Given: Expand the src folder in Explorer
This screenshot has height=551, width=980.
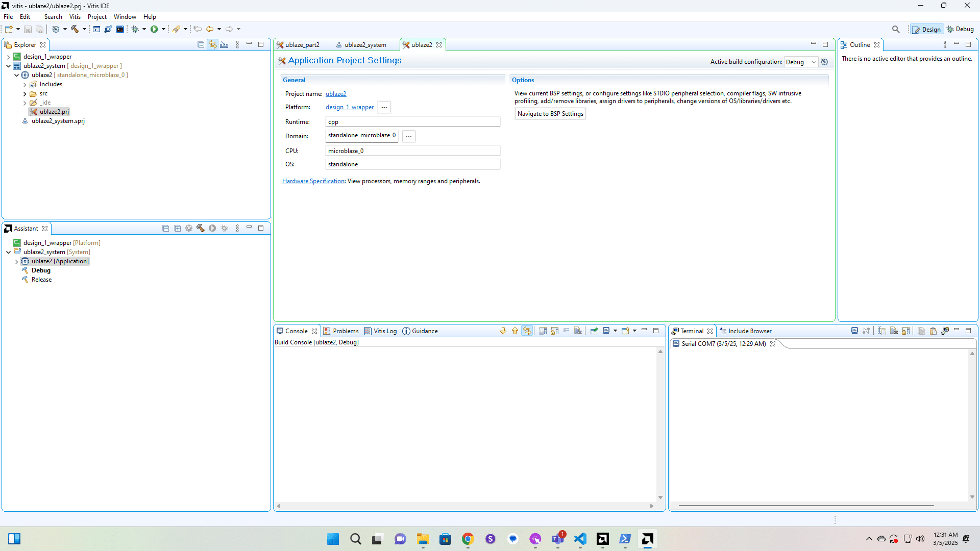Looking at the screenshot, I should [24, 94].
